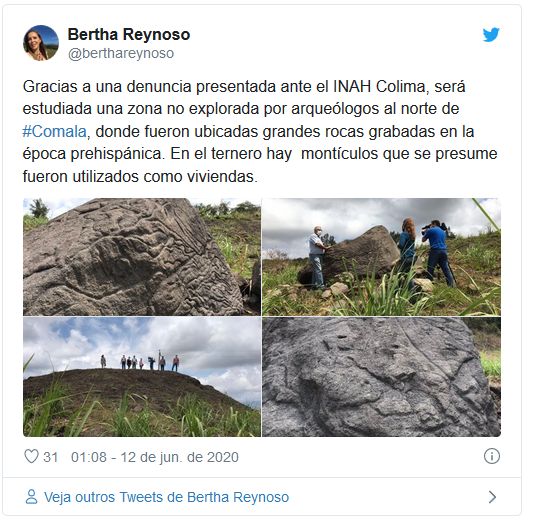Click the Twitter bird logo
Screen dimensions: 537x521
tap(491, 35)
